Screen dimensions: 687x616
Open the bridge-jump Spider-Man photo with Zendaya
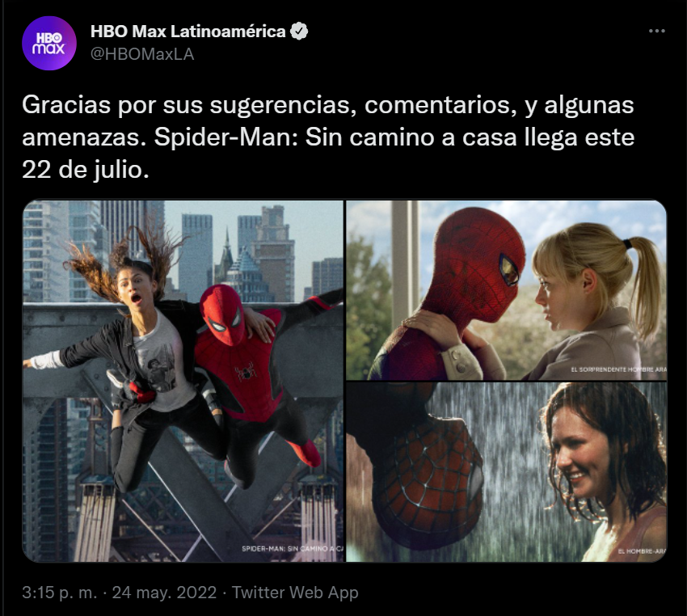point(183,382)
